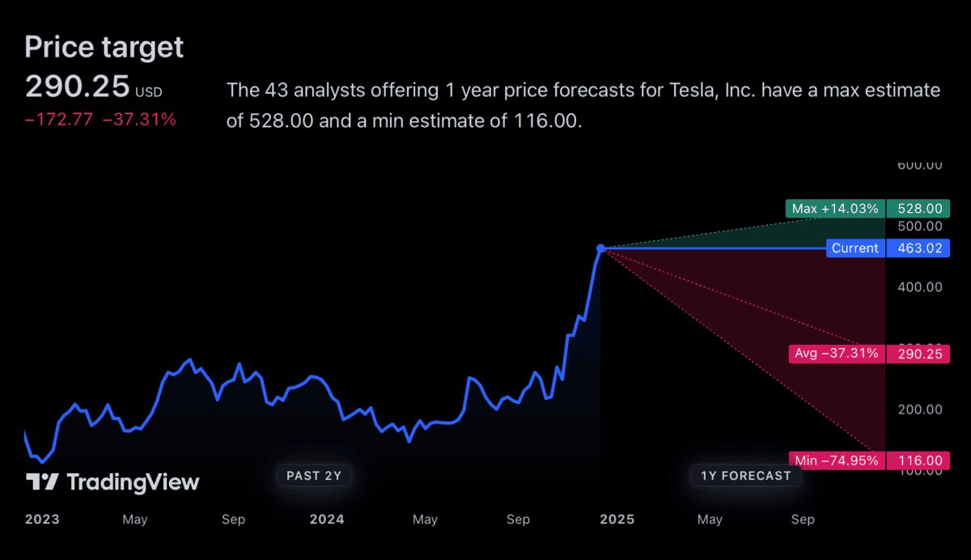Click the 463.02 current price tag
971x560 pixels.
coord(918,248)
